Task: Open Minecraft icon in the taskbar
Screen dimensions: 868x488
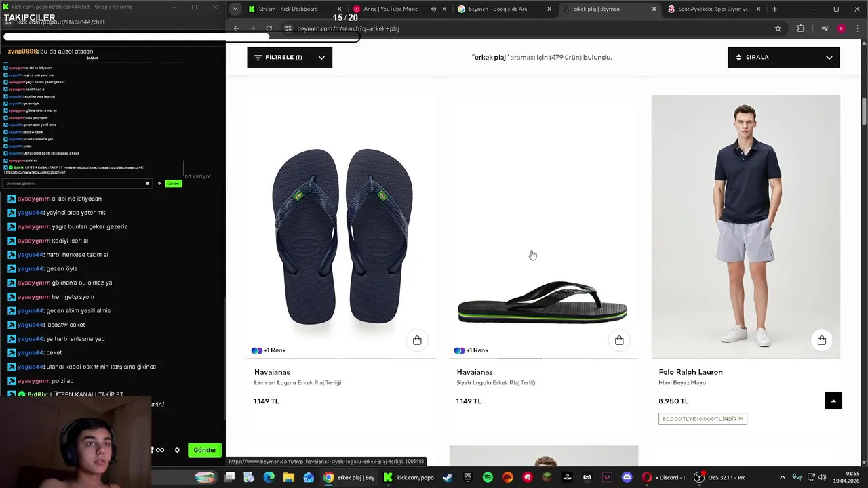Action: 547,477
